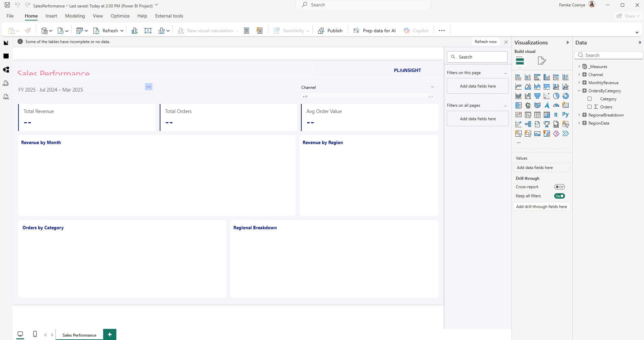Click the Format painter icon
This screenshot has width=644, height=340.
click(28, 31)
